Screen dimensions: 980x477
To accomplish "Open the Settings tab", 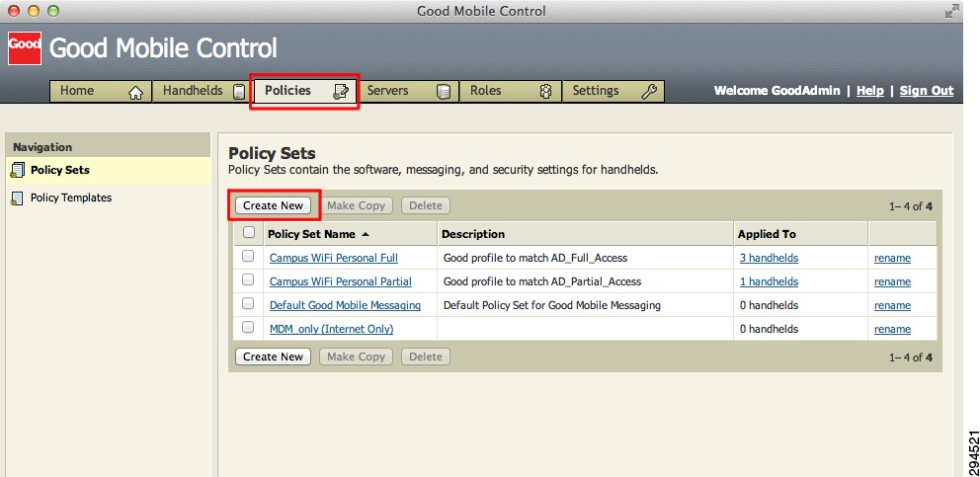I will tap(613, 91).
